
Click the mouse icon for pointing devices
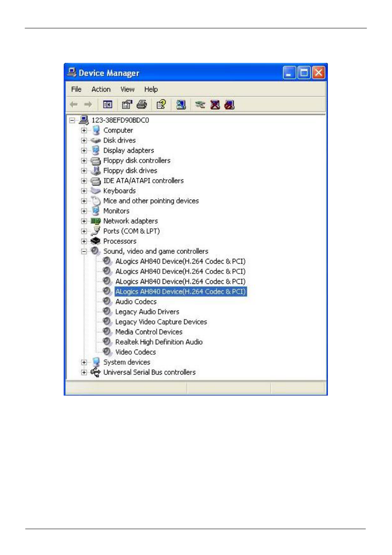[96, 201]
